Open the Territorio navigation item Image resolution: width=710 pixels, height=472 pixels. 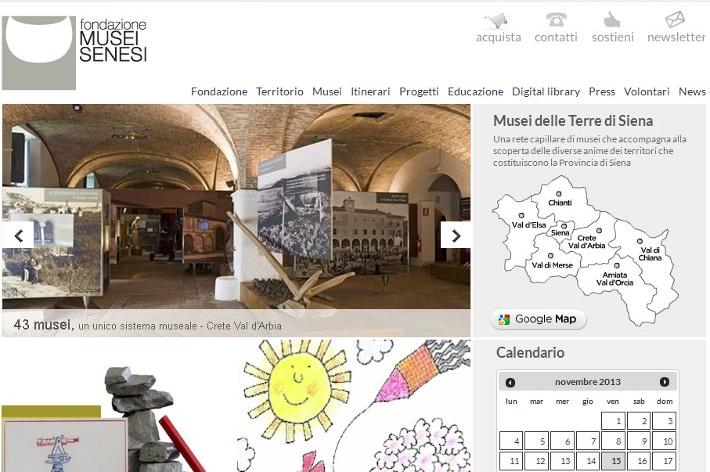[x=279, y=91]
